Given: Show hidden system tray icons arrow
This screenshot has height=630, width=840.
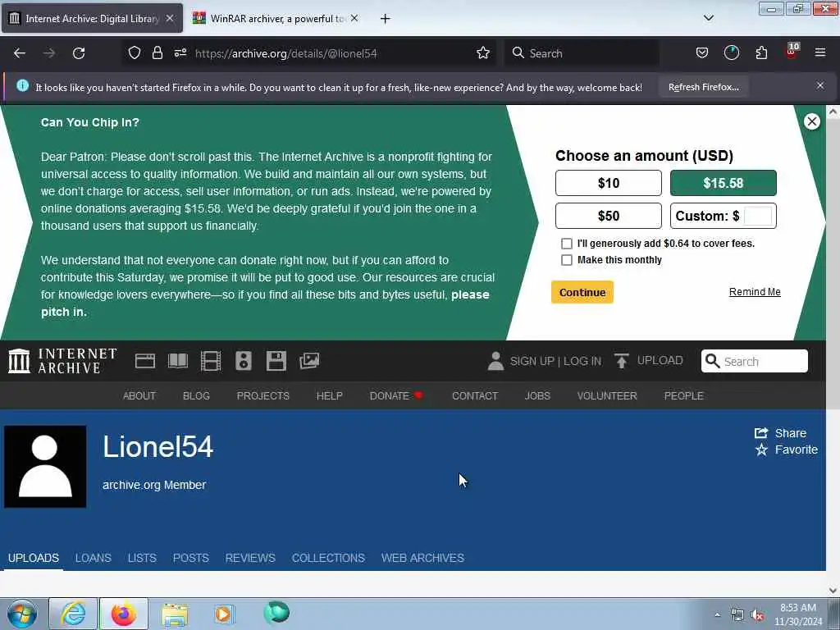Looking at the screenshot, I should [717, 615].
